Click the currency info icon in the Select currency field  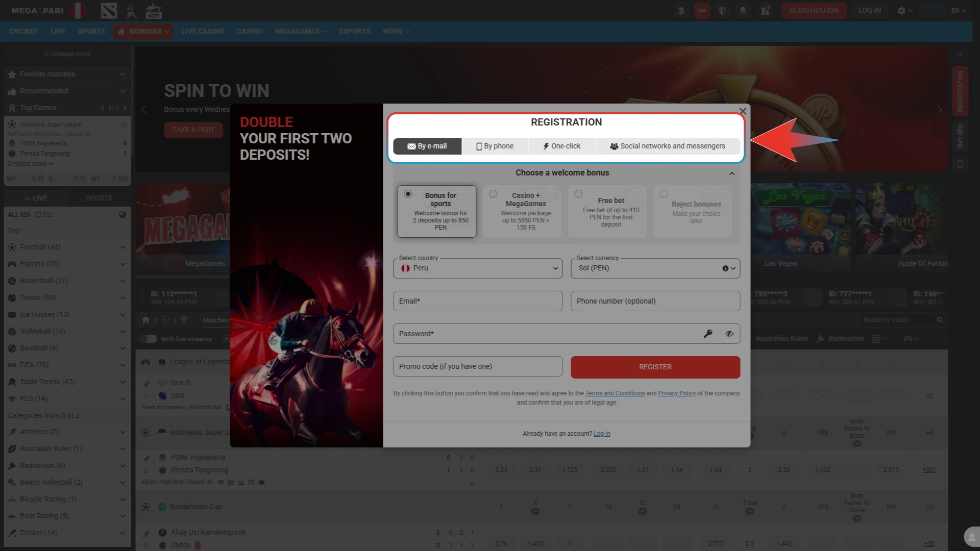[725, 268]
